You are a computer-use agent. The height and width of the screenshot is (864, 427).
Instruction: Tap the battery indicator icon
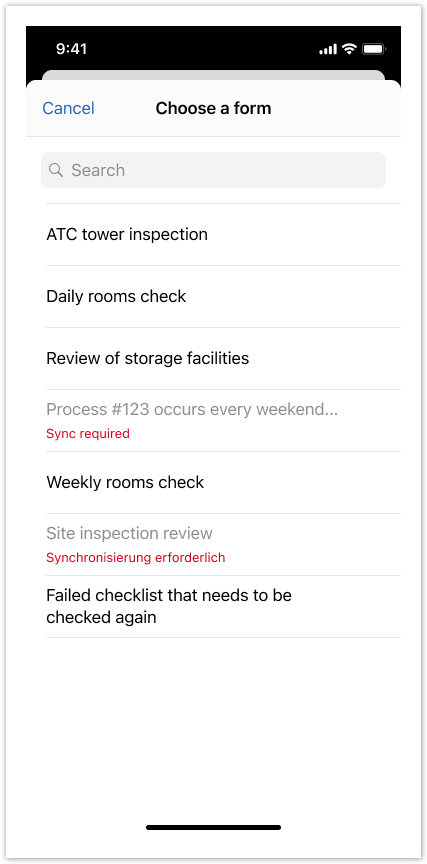(374, 49)
